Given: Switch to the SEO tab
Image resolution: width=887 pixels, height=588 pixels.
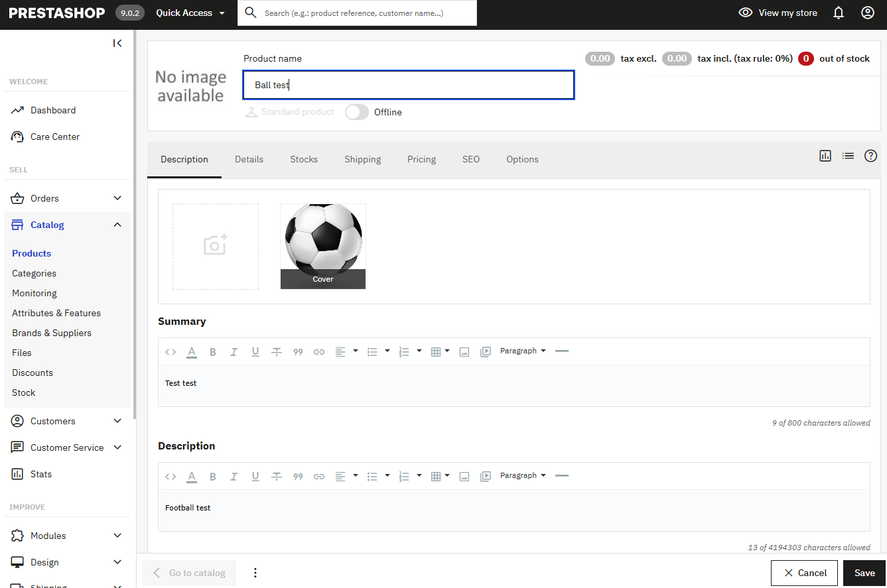Looking at the screenshot, I should (x=471, y=159).
